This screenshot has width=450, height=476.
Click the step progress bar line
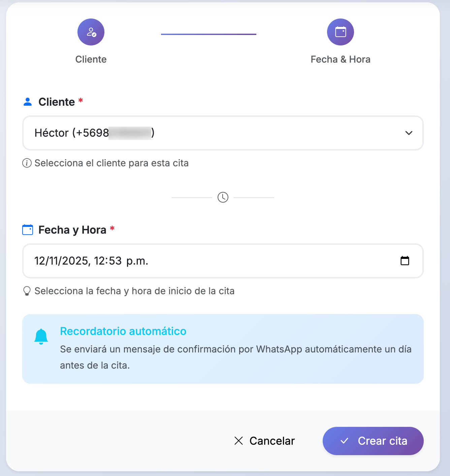(x=208, y=34)
